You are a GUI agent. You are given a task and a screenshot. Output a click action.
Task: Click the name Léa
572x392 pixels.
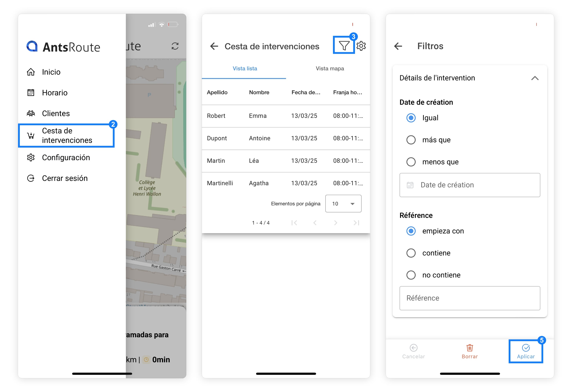[254, 160]
